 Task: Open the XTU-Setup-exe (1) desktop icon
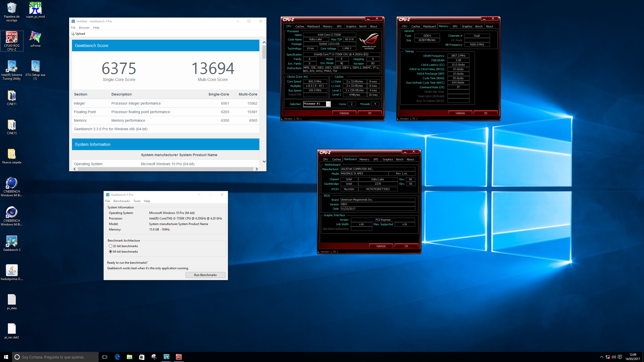35,70
